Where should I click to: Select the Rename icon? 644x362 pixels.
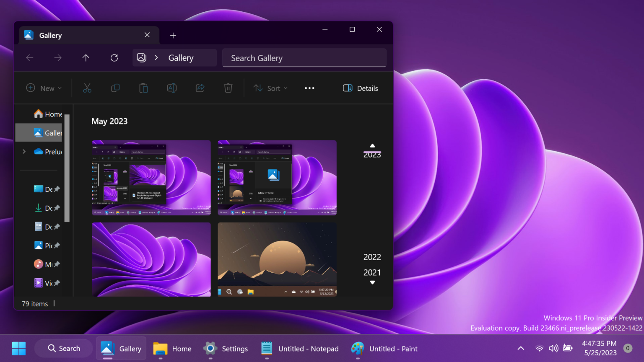(171, 88)
